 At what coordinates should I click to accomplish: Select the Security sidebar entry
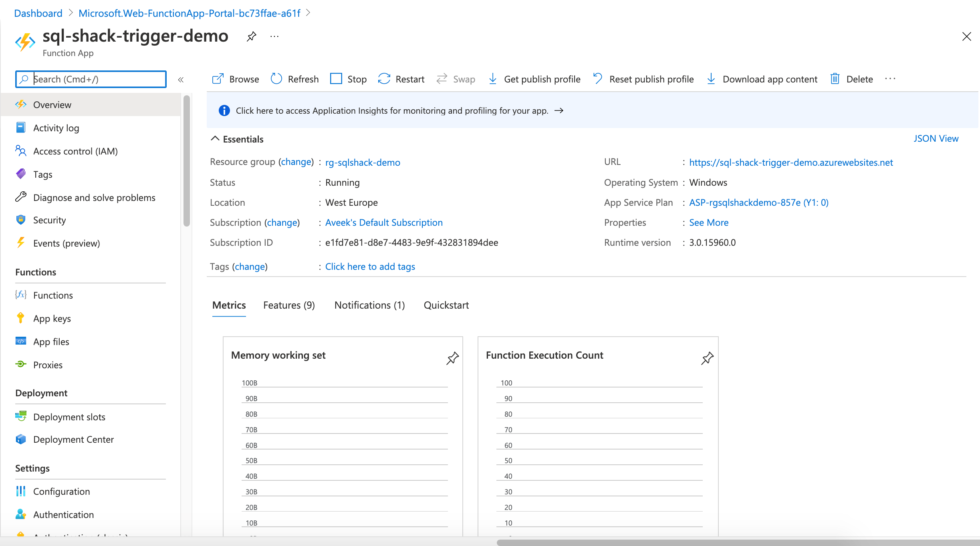pos(49,220)
